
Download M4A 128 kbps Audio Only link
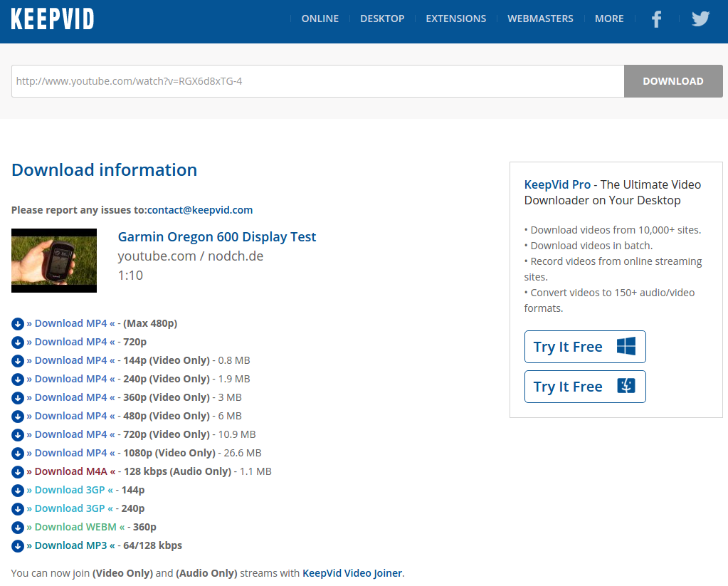tap(71, 471)
